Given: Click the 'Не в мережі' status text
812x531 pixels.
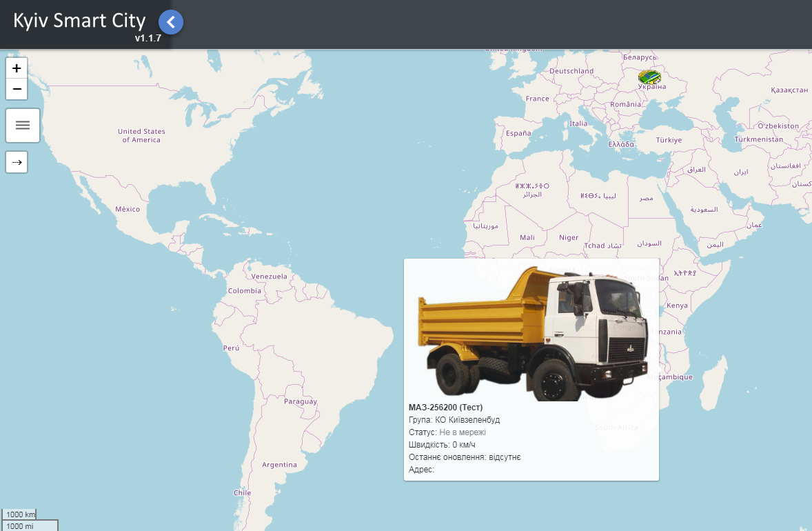Looking at the screenshot, I should coord(463,432).
